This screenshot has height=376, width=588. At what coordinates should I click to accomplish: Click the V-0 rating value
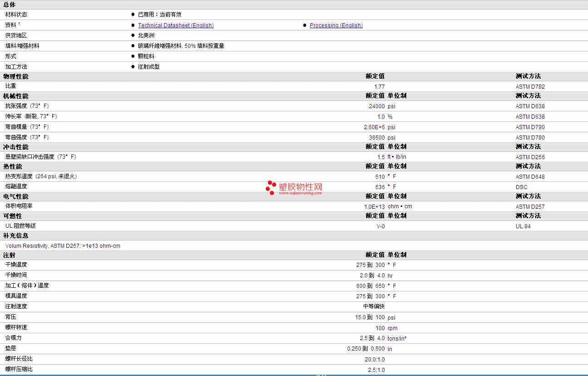[380, 226]
